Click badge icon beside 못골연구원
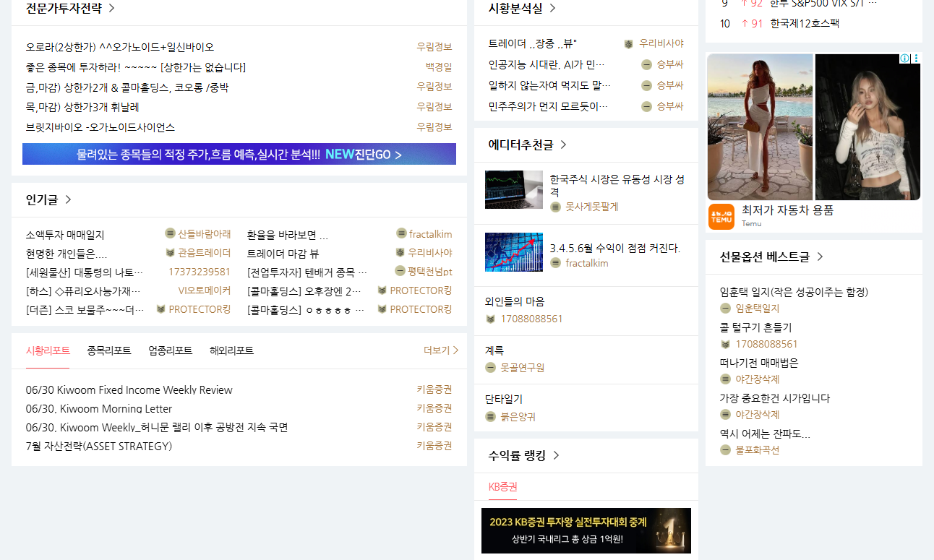Viewport: 934px width, 560px height. coord(491,368)
